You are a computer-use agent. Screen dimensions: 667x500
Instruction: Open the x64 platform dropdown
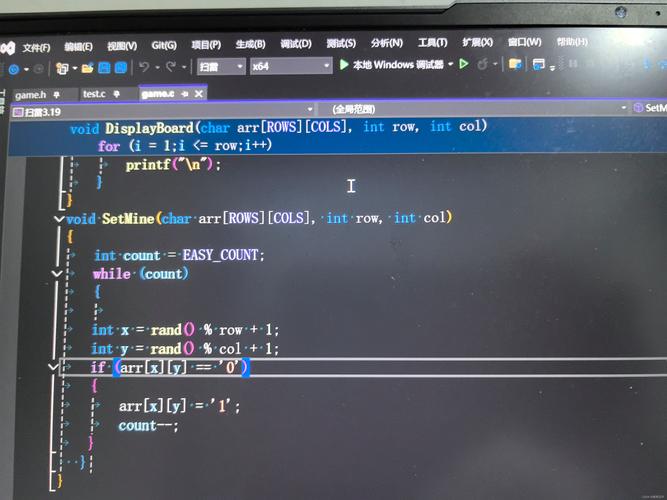[291, 66]
